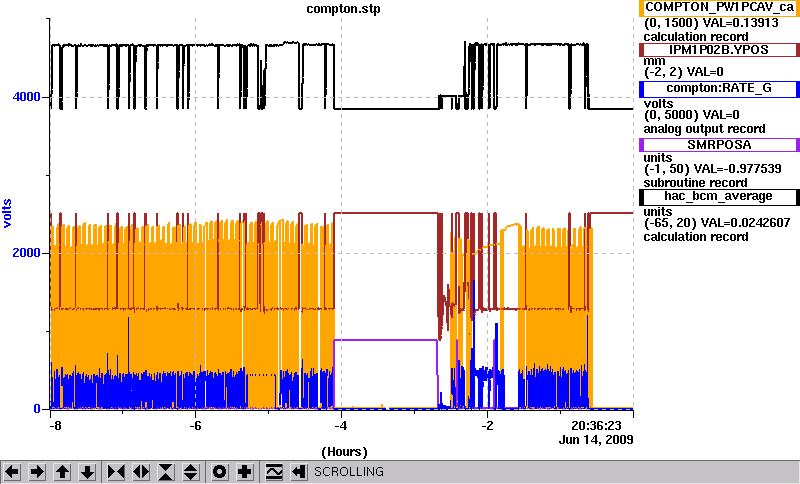
Task: Click the plus-sign toolbar button
Action: coord(245,472)
